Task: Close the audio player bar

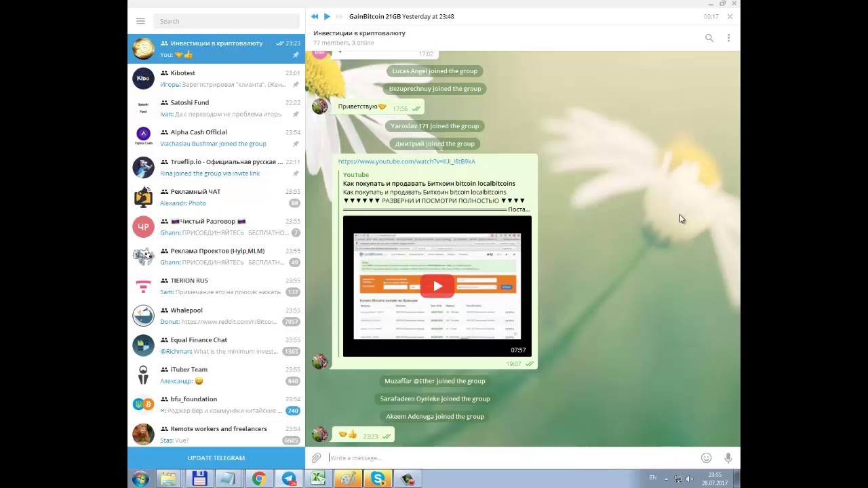Action: pos(730,16)
